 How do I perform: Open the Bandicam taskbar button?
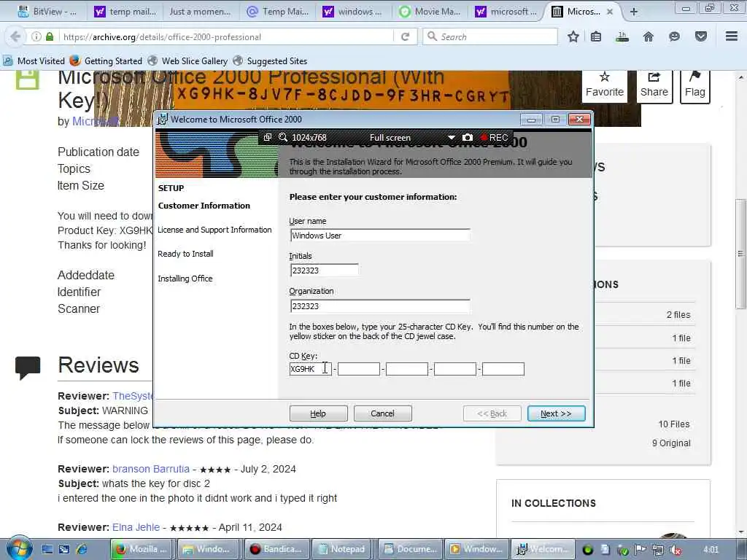coord(276,549)
